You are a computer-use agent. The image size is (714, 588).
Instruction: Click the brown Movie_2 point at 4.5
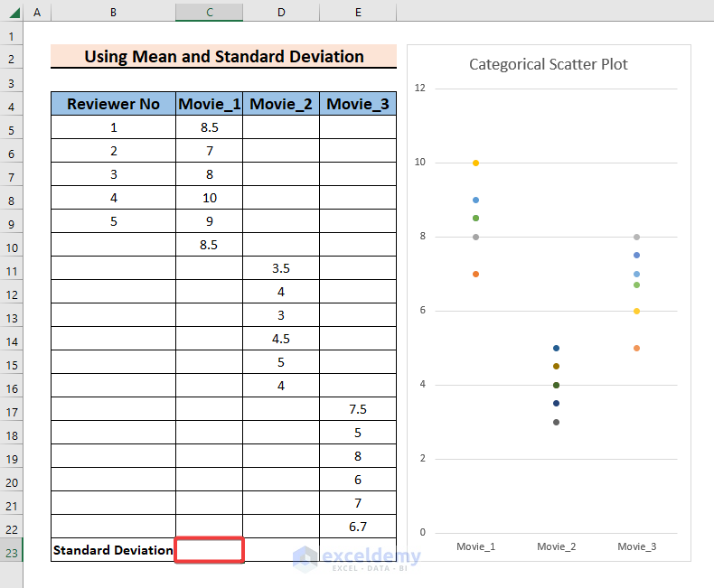[556, 367]
